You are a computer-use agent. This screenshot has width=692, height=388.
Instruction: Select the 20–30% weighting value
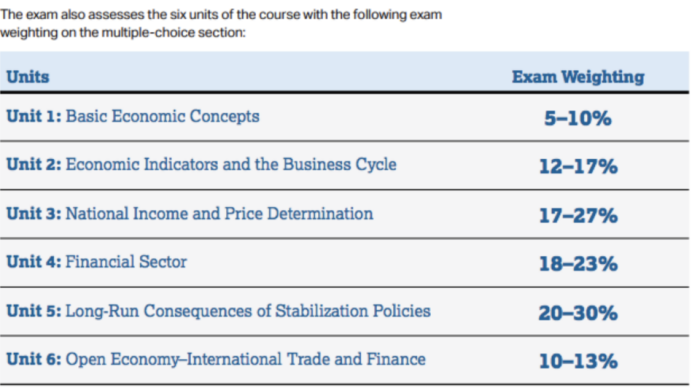(x=578, y=313)
